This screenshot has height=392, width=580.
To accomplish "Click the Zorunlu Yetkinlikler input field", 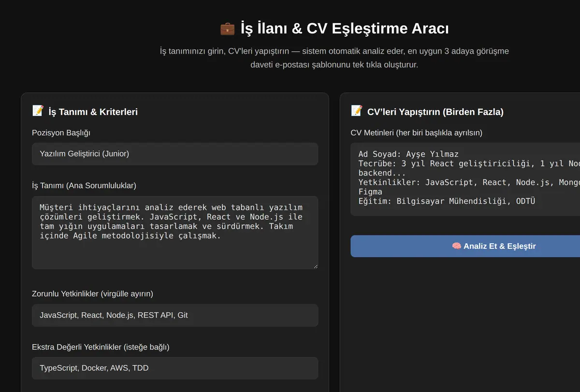I will (175, 315).
